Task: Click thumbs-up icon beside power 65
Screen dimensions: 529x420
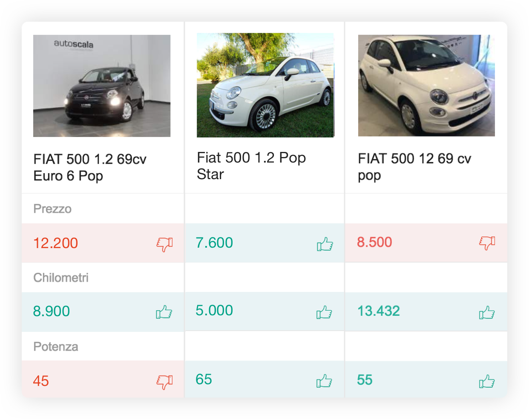Action: [324, 381]
